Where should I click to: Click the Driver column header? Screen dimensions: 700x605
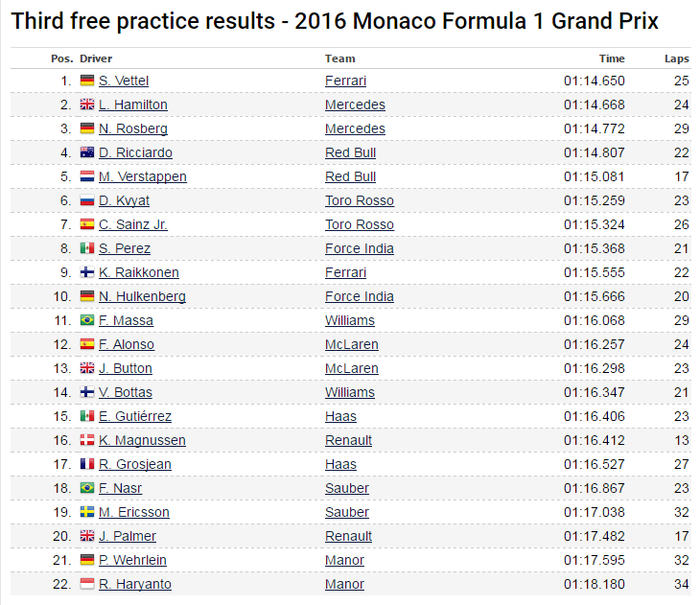(x=96, y=58)
